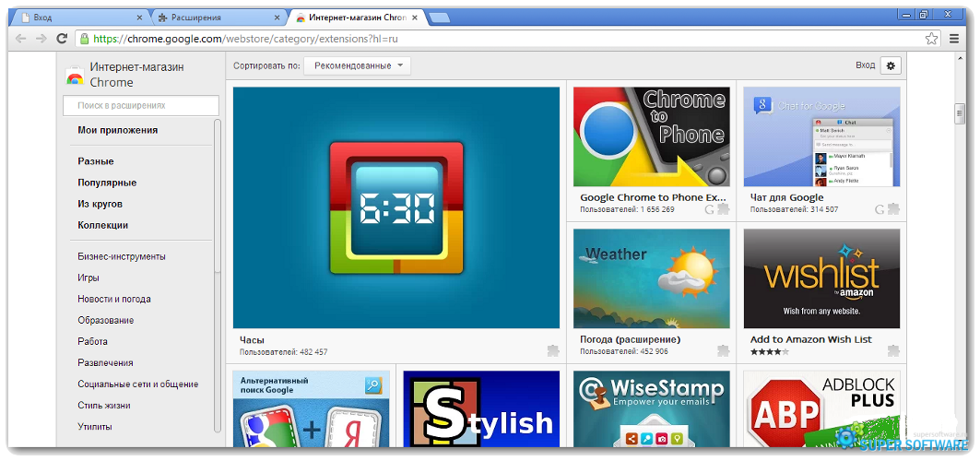The width and height of the screenshot is (980, 461).
Task: Click the puzzle icon on Погода (расширение) card
Action: (723, 350)
